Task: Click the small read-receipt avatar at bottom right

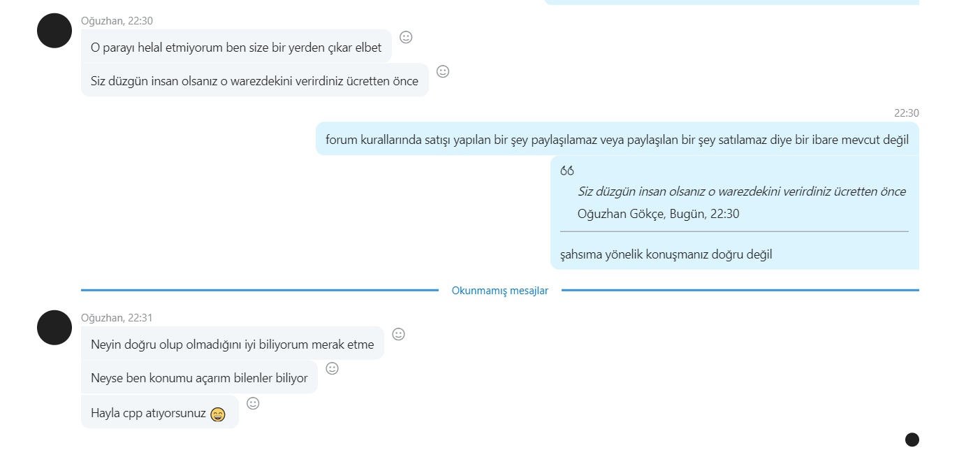Action: (912, 440)
